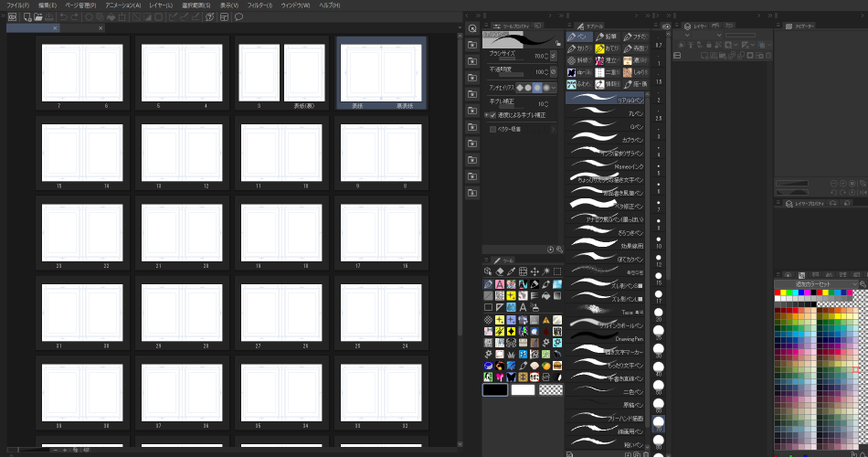Select the Text (A) tool
868x457 pixels.
coord(523,307)
